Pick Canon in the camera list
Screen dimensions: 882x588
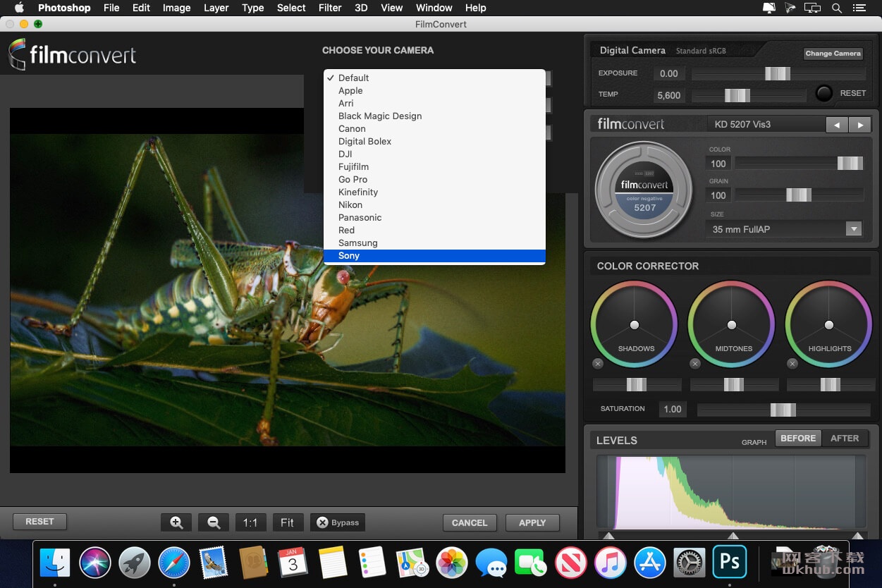tap(434, 128)
